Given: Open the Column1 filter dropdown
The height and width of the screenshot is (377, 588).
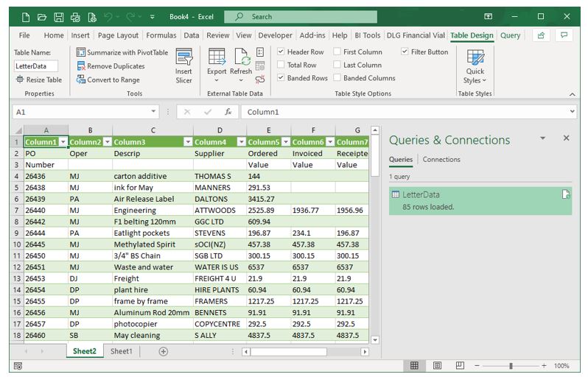Looking at the screenshot, I should [x=63, y=142].
